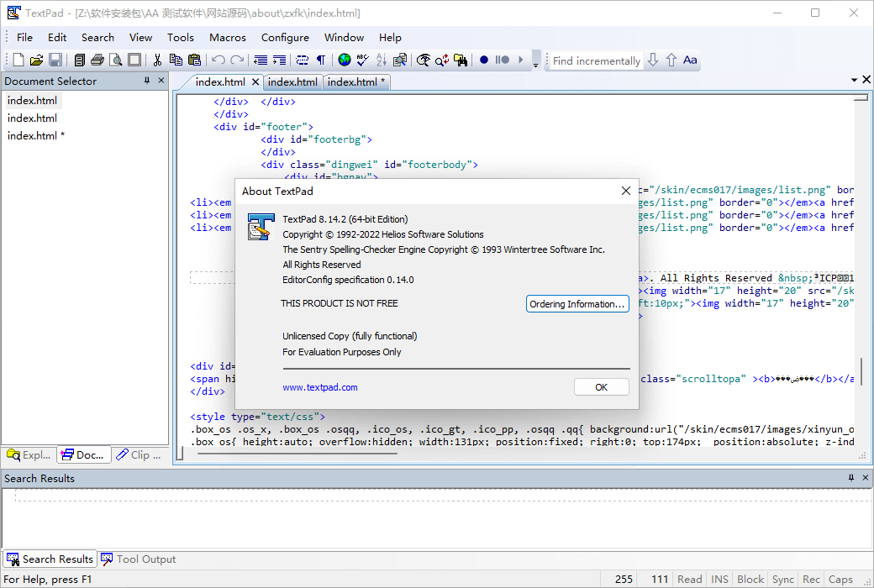Toggle match case Aa button

point(690,60)
